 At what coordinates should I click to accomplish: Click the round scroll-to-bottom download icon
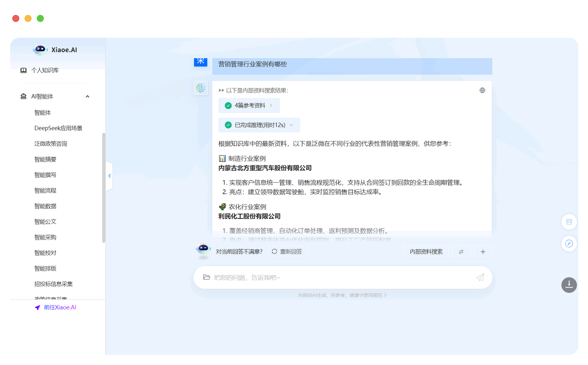(x=569, y=285)
